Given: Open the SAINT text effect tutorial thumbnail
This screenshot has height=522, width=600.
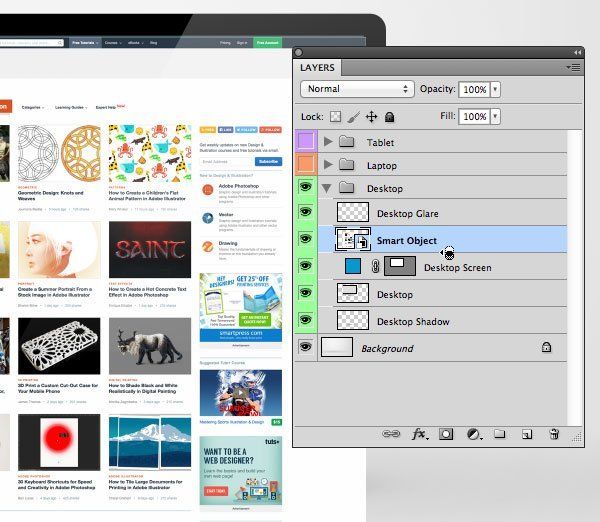Looking at the screenshot, I should [150, 250].
